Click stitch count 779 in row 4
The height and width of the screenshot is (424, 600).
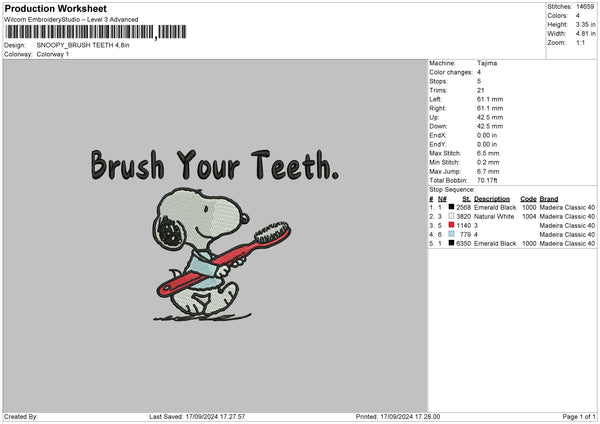pos(465,235)
